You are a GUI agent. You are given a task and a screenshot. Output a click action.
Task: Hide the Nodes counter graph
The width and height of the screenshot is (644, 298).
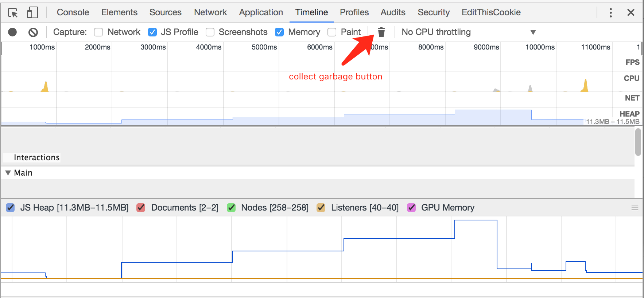(x=231, y=208)
